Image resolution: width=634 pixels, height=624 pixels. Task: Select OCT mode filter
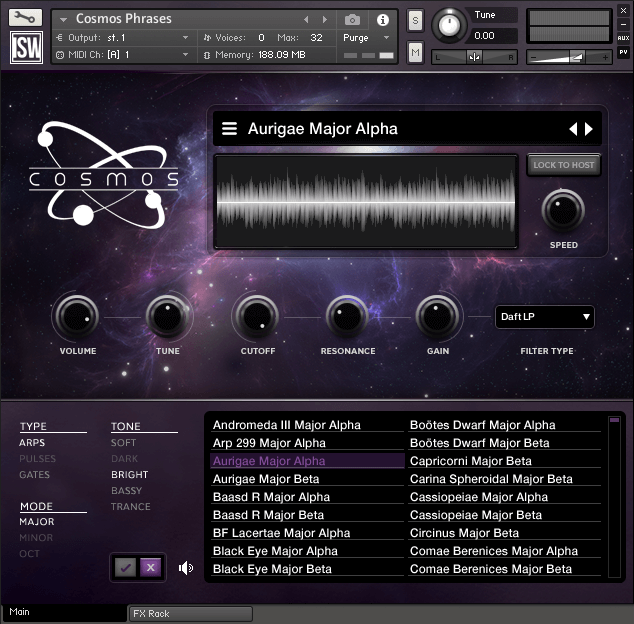pyautogui.click(x=30, y=554)
